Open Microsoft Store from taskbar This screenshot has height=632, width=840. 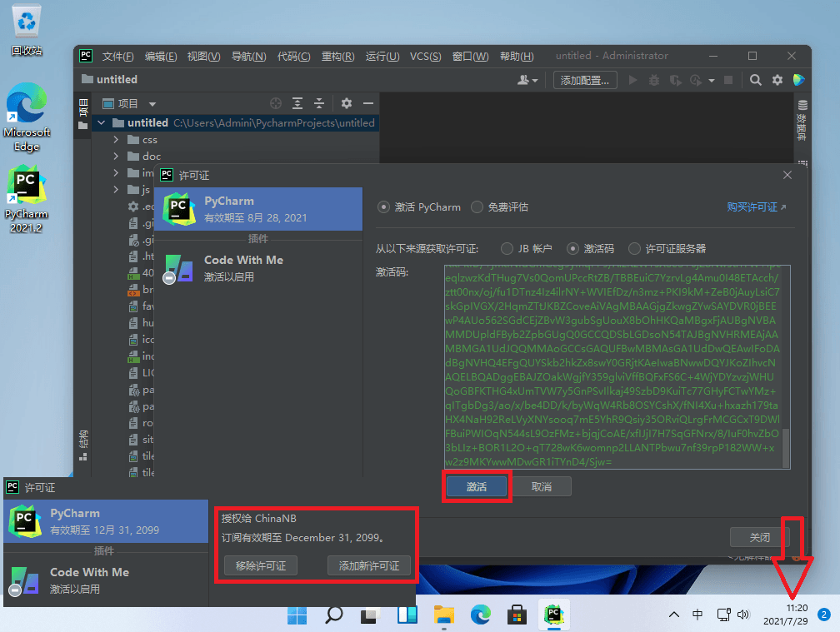tap(517, 615)
